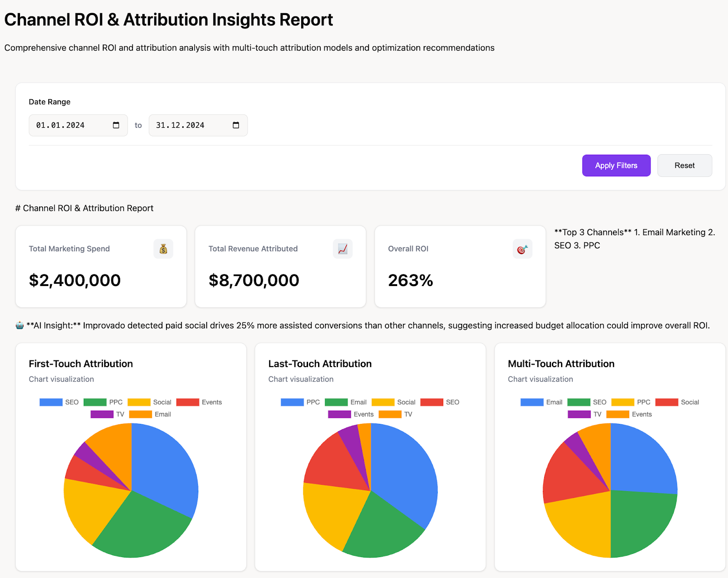The height and width of the screenshot is (578, 728).
Task: Click the money bag icon on Total Marketing Spend
Action: click(x=163, y=249)
